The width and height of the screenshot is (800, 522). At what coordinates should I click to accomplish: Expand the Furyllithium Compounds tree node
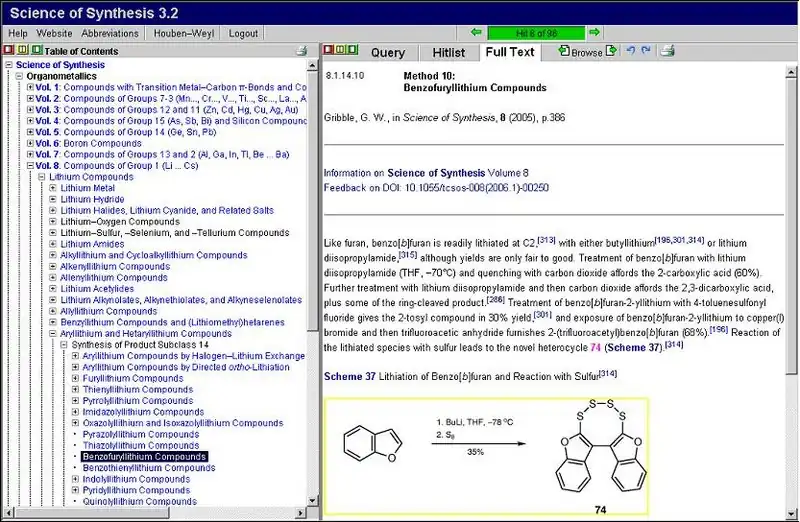[x=75, y=379]
